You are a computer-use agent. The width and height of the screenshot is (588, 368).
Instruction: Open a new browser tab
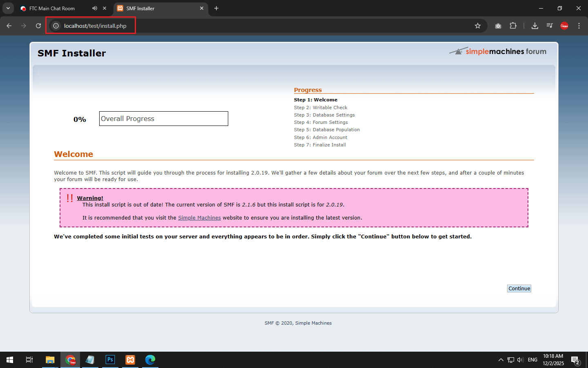(216, 8)
